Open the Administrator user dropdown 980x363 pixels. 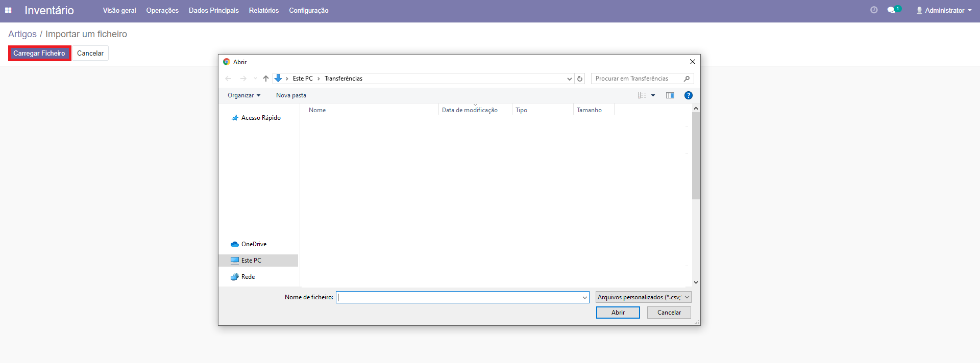click(x=944, y=10)
